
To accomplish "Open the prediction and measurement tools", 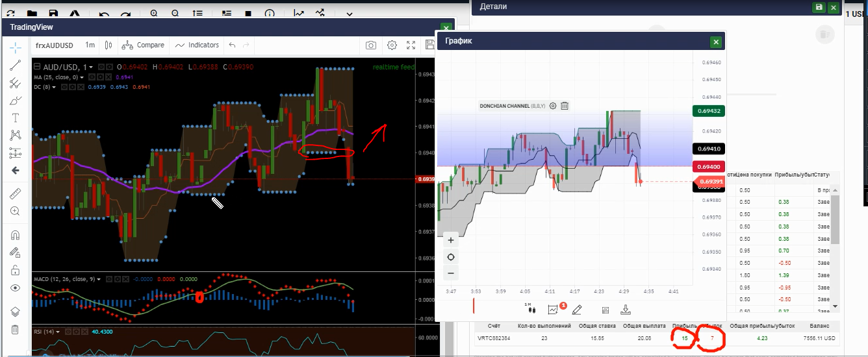I will click(x=16, y=153).
